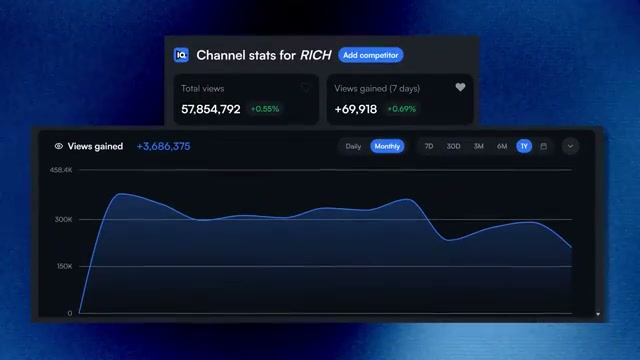640x360 pixels.
Task: Click the Add competitor button
Action: (371, 55)
